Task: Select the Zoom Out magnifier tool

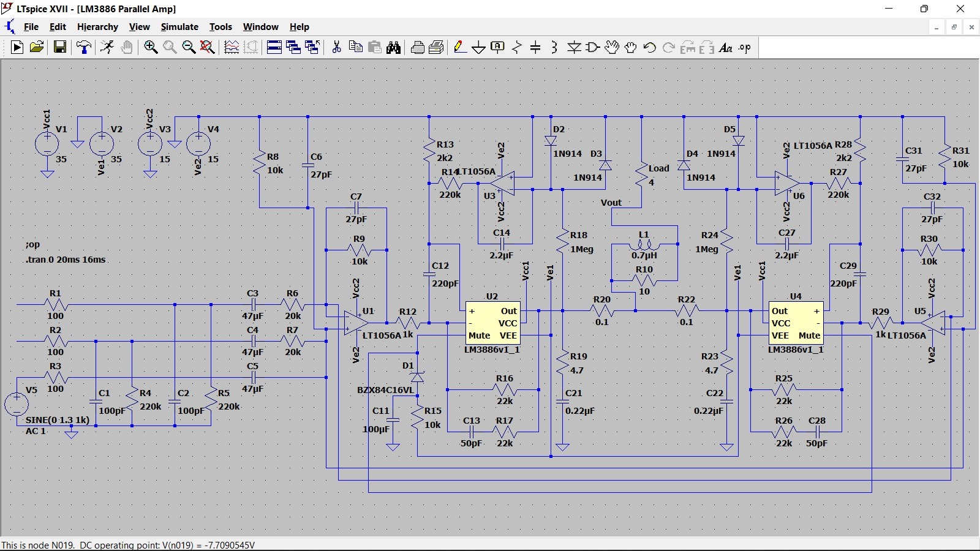Action: [x=189, y=47]
